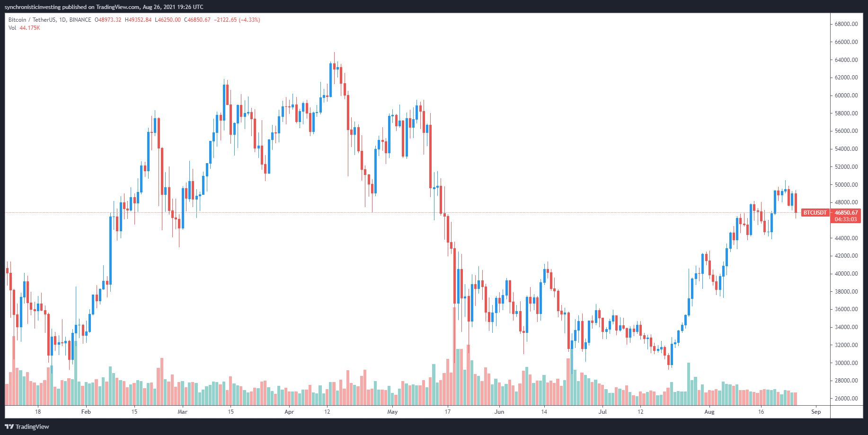Select the Vol 44.175K indicator label
This screenshot has width=868, height=435.
click(x=24, y=28)
